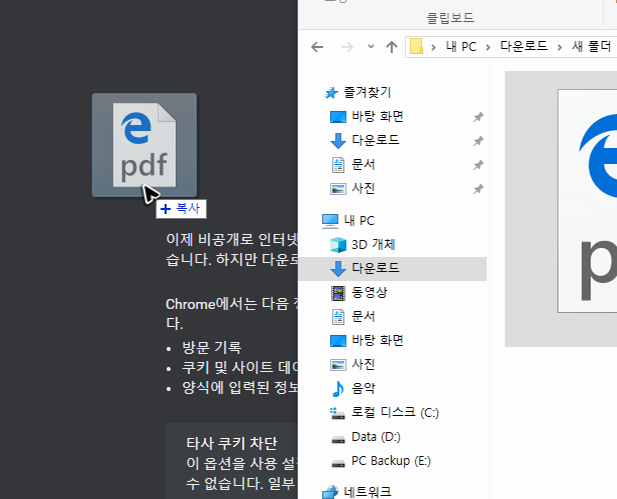Click the pin icon next to pinned 사진
The image size is (617, 499).
click(x=478, y=189)
